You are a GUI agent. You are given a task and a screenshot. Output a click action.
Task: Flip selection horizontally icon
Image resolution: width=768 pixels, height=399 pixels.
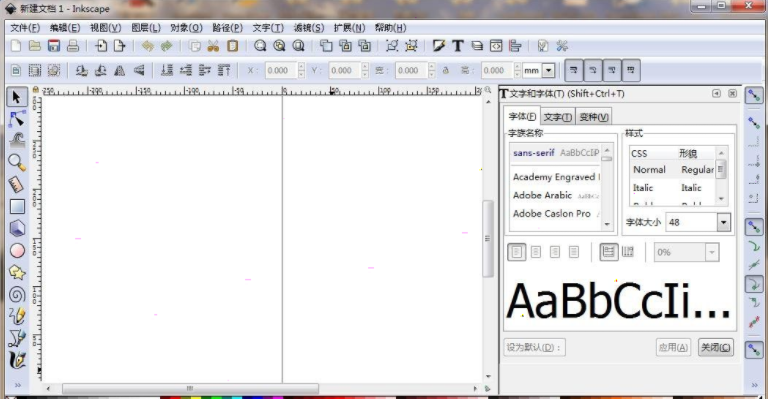click(x=120, y=70)
